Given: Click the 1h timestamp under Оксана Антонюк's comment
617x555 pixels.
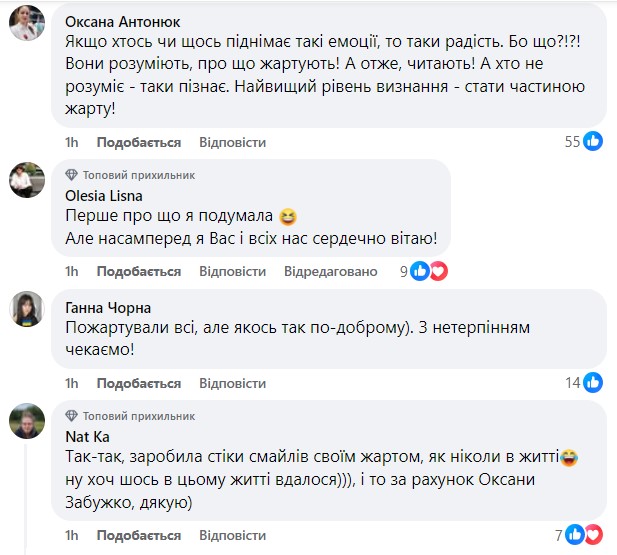Looking at the screenshot, I should pyautogui.click(x=72, y=142).
